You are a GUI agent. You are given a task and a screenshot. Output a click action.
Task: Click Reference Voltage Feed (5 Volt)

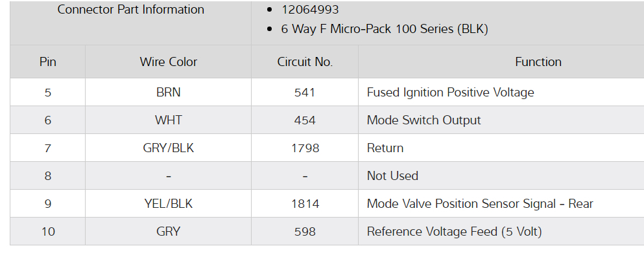(454, 232)
